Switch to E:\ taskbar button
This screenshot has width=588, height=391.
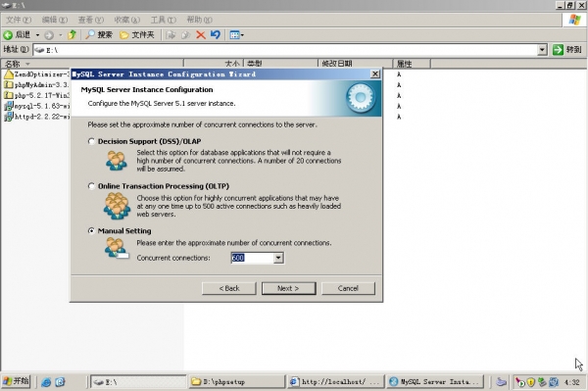(x=138, y=382)
